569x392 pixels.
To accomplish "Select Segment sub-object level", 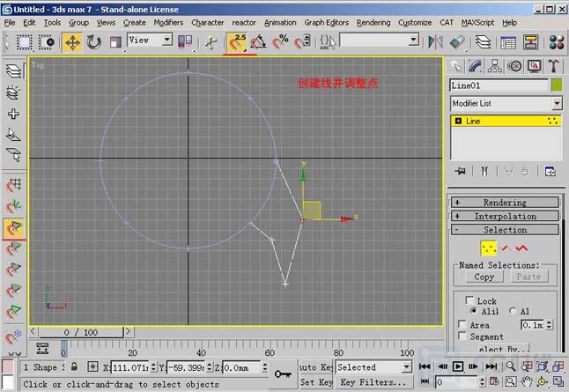I will pyautogui.click(x=505, y=248).
